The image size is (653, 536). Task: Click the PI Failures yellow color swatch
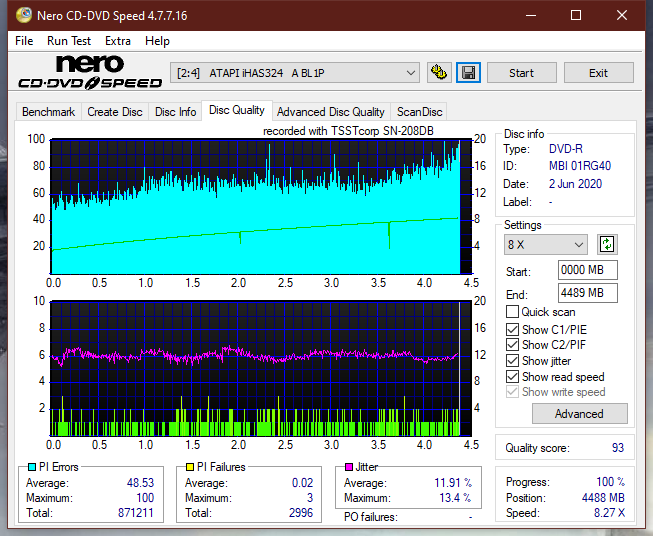click(x=190, y=467)
